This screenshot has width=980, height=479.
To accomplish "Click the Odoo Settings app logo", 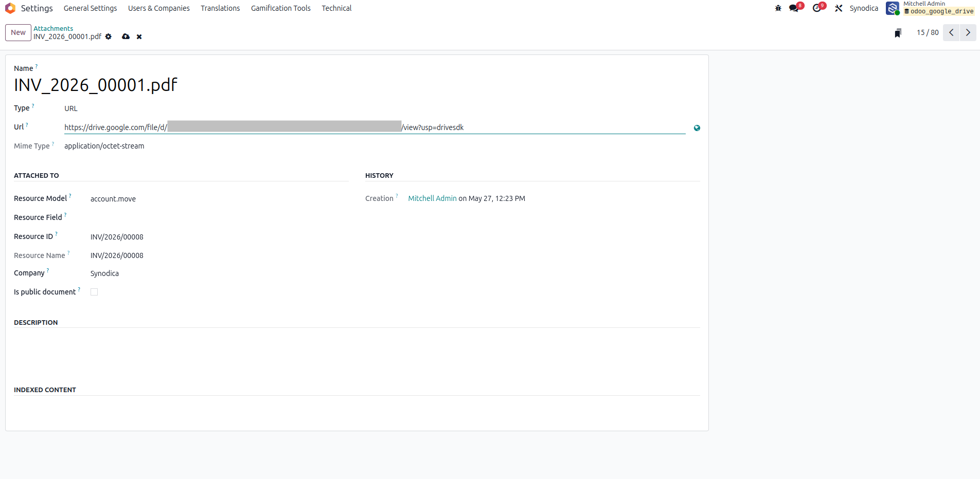I will click(10, 8).
